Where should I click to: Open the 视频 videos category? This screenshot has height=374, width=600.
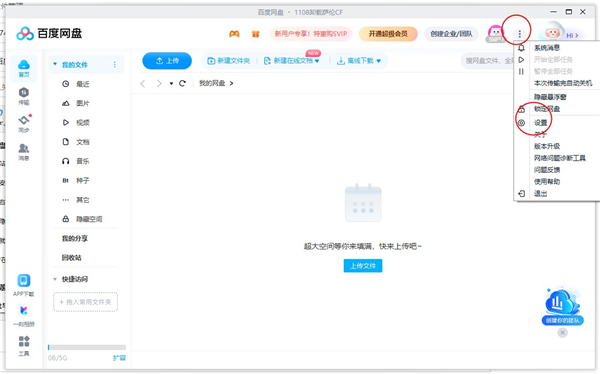pos(76,122)
